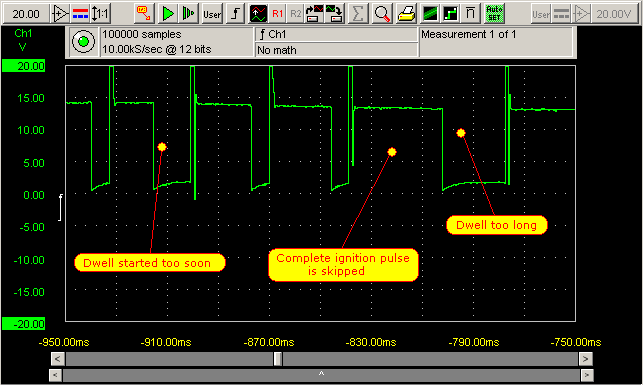
Task: Click the lower axis limit -20.00 value
Action: 23,324
